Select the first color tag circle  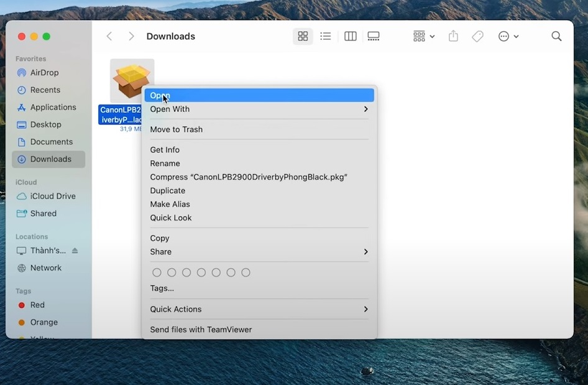coord(157,272)
